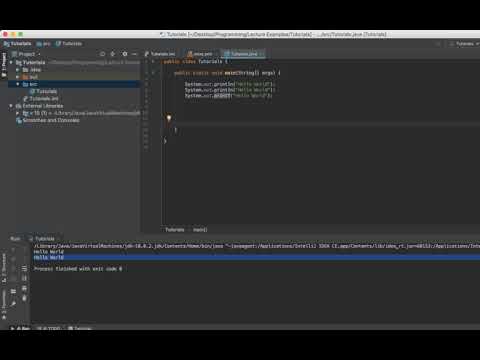Click the scroll-from-source target icon in the Project panel

pyautogui.click(x=102, y=54)
